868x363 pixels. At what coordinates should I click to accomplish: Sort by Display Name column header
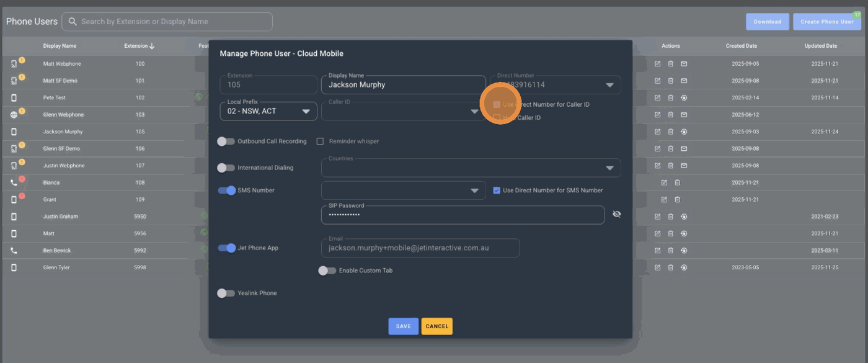coord(60,46)
